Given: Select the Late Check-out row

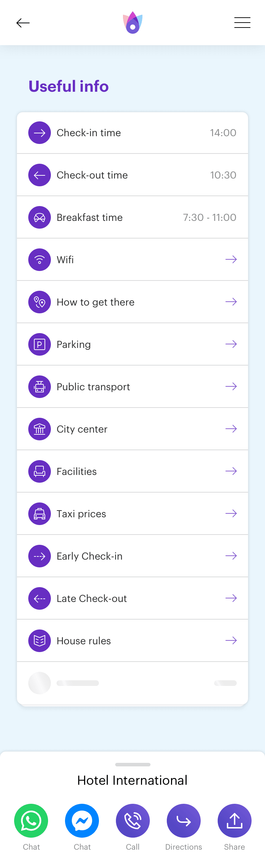Looking at the screenshot, I should point(132,598).
